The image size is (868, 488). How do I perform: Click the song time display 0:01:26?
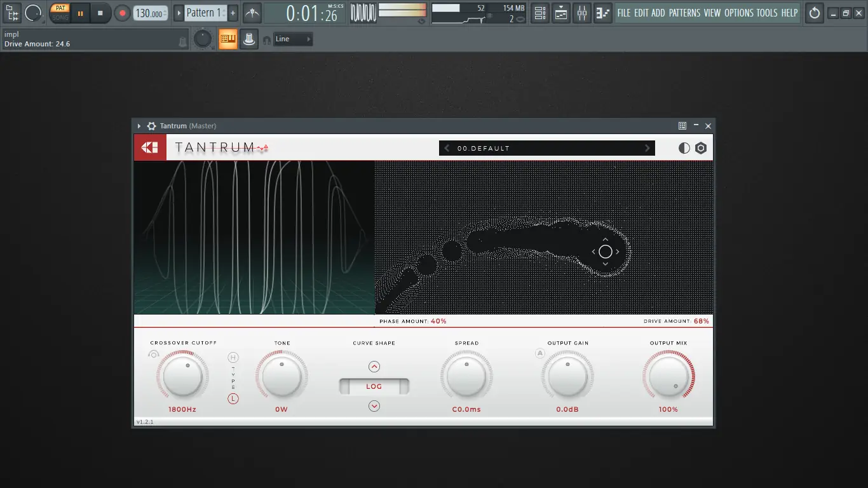[305, 13]
